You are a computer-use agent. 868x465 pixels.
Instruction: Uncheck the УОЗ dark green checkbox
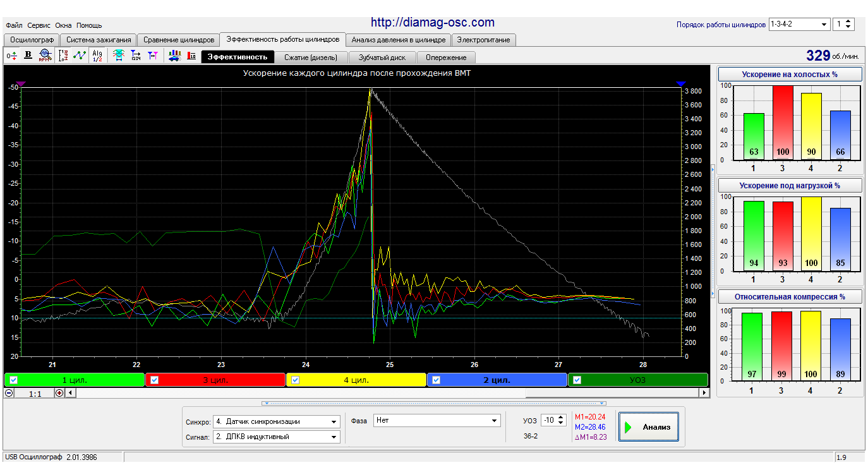(x=577, y=380)
